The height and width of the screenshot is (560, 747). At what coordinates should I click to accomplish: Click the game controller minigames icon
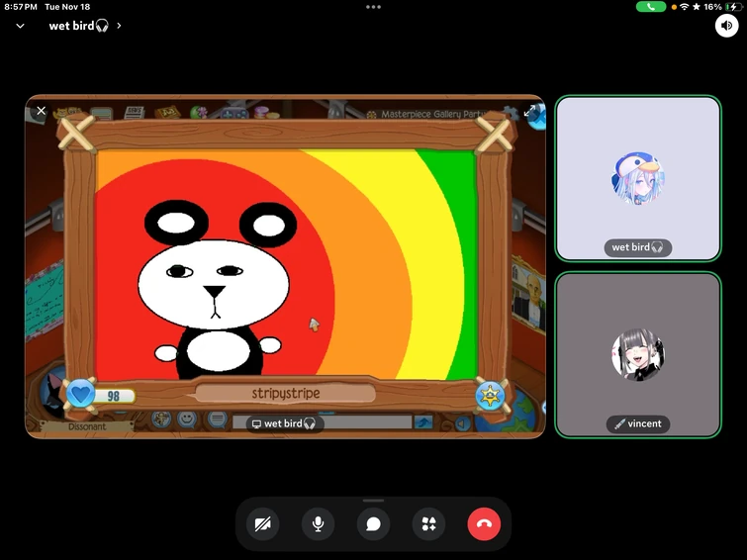(233, 114)
